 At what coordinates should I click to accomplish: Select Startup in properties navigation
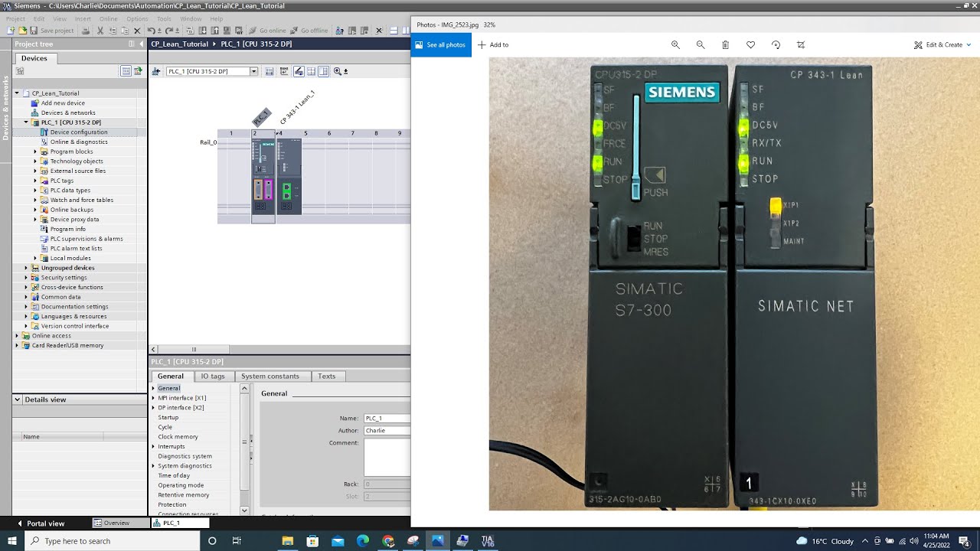point(168,417)
